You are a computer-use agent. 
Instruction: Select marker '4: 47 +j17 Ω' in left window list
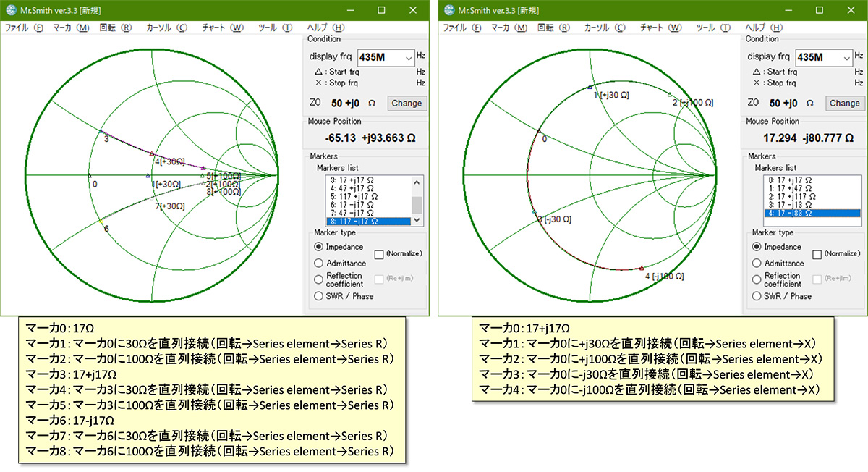point(369,187)
